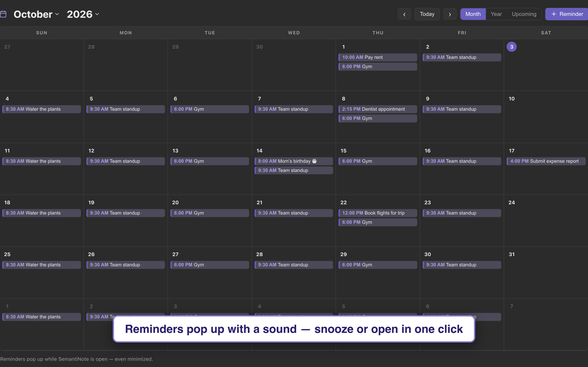Select Gym reminder on October 22
The width and height of the screenshot is (588, 367).
click(x=378, y=222)
